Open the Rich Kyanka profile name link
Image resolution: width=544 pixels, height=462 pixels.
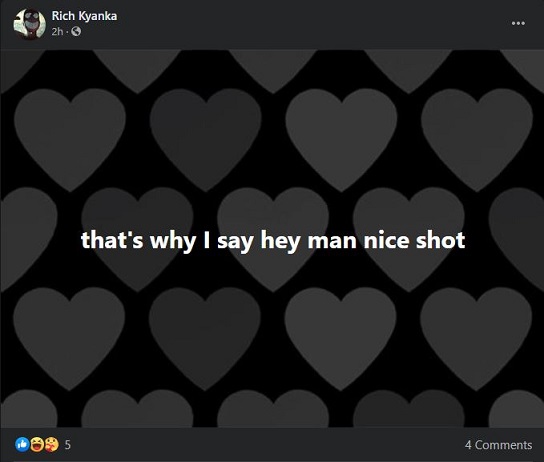point(84,16)
